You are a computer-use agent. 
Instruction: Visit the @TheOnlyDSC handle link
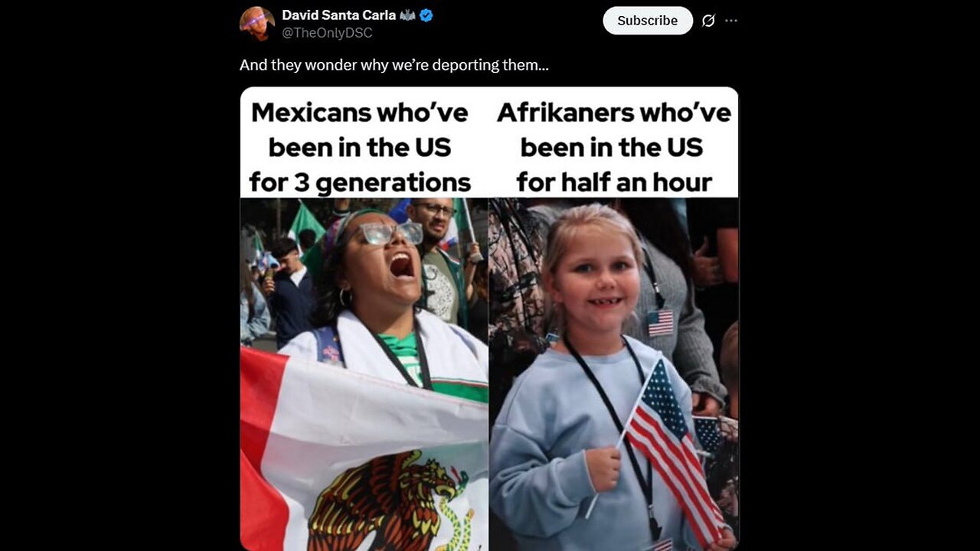pyautogui.click(x=327, y=33)
